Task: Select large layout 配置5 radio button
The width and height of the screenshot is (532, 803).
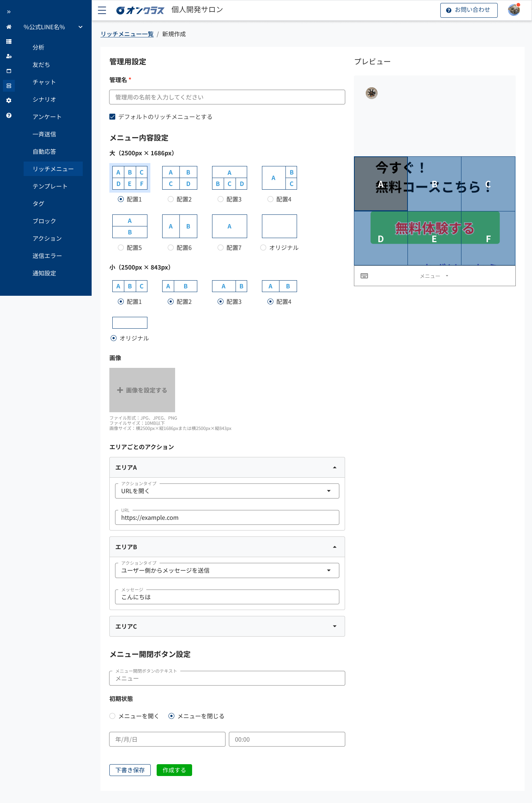Action: tap(121, 248)
